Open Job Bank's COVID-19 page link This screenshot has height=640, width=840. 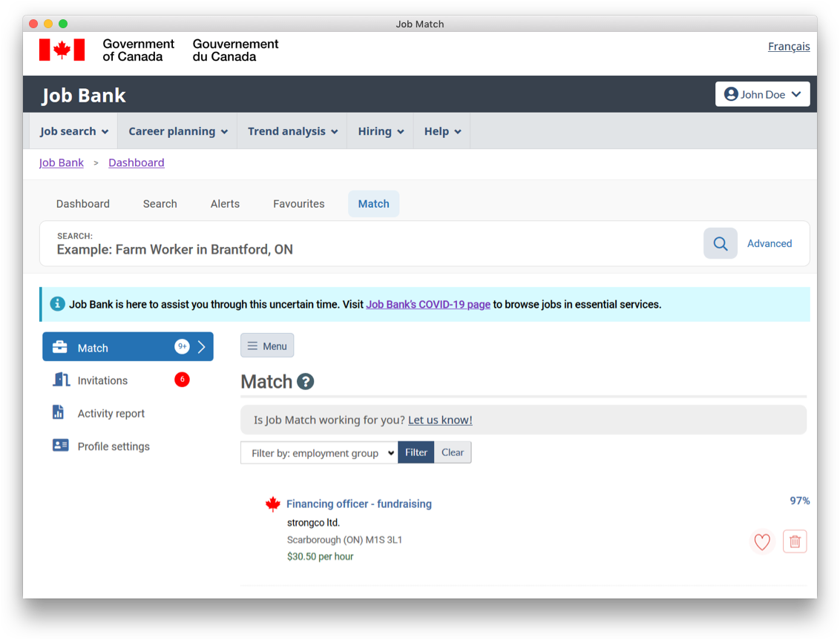(x=428, y=304)
